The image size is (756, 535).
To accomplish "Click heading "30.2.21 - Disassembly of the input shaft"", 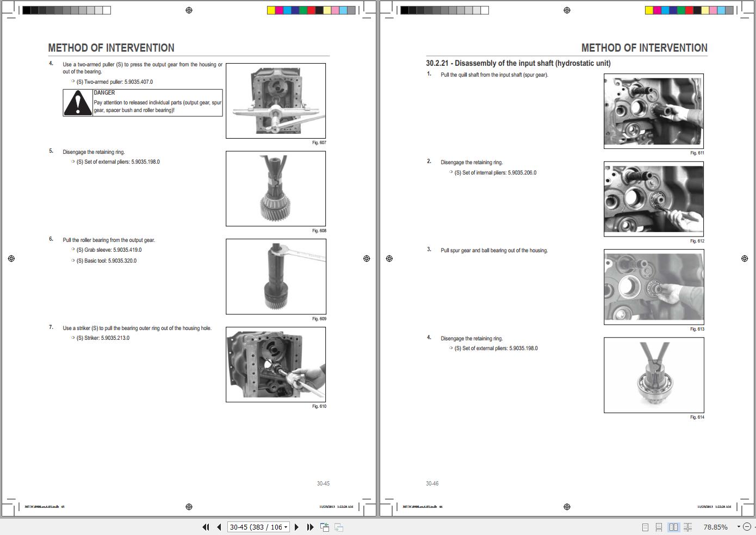I will [518, 63].
